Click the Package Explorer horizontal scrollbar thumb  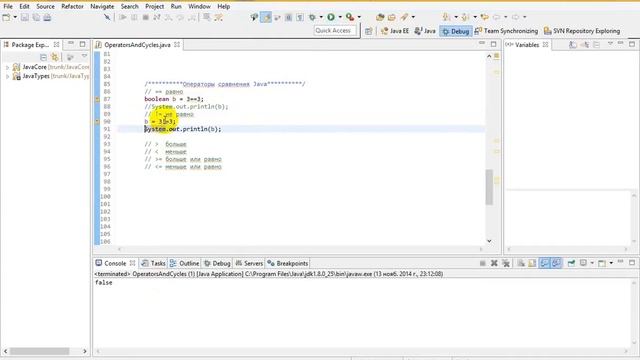coord(40,351)
